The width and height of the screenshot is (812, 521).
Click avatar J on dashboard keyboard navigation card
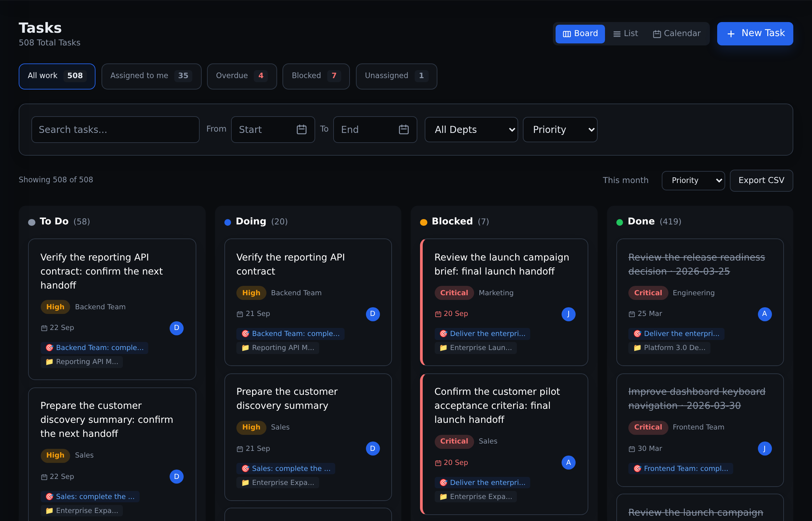coord(765,449)
